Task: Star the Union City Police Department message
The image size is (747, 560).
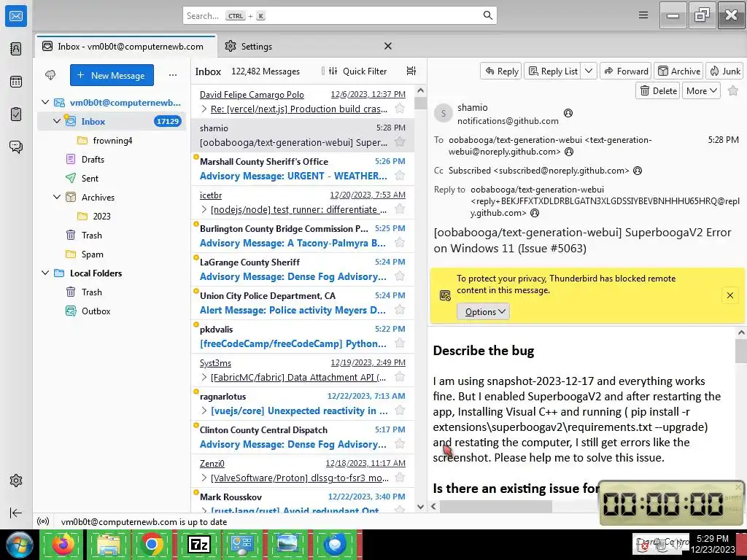Action: [400, 309]
